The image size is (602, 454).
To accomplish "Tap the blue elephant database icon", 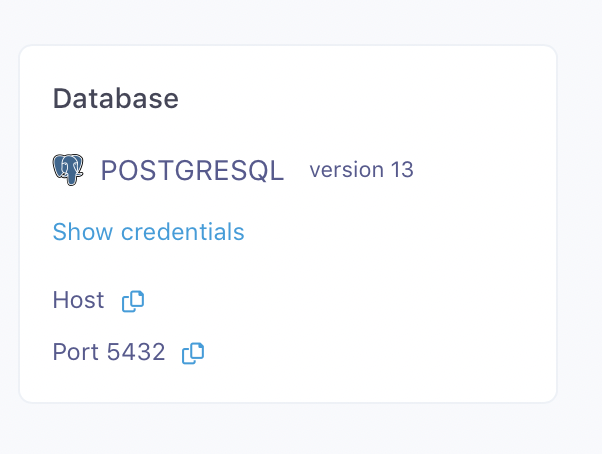I will point(68,170).
